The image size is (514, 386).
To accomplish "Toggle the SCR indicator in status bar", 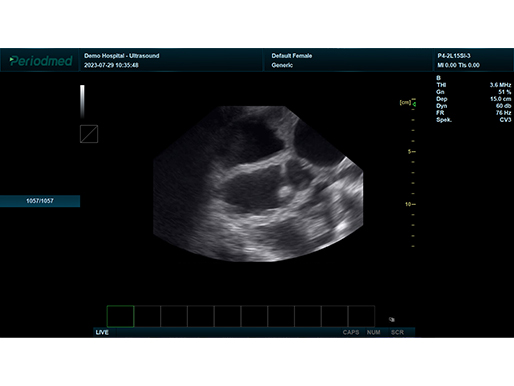I will (397, 332).
